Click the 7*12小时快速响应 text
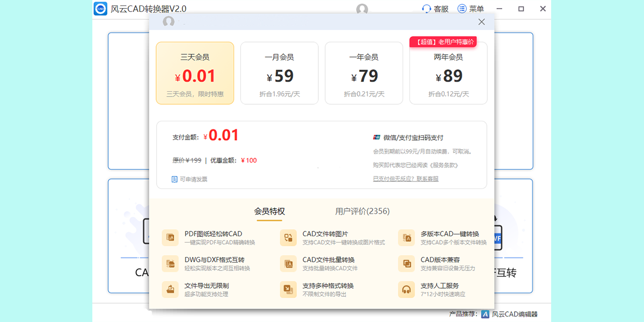 [443, 294]
